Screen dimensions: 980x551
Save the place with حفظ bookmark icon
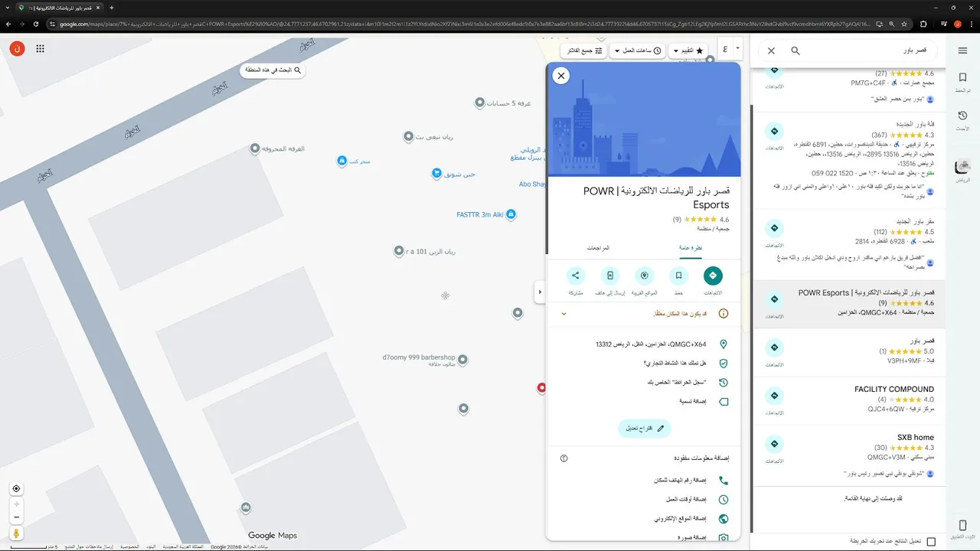pyautogui.click(x=678, y=275)
